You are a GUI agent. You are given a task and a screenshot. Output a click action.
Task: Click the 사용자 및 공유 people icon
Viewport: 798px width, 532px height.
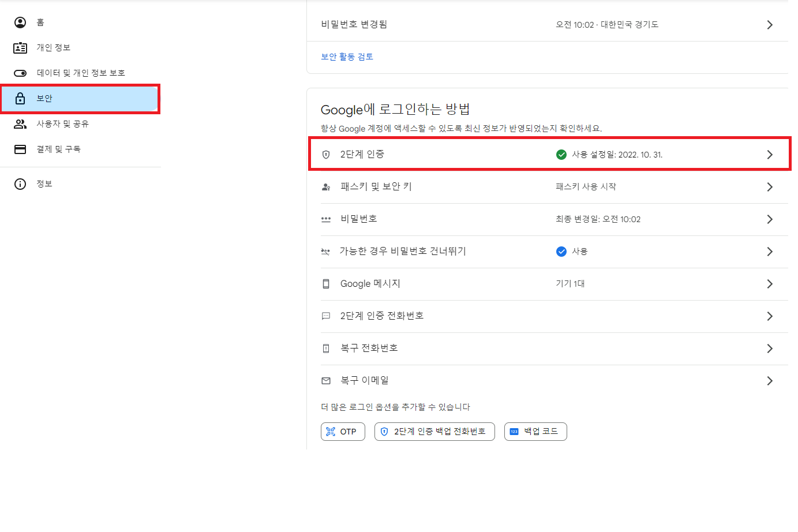click(x=20, y=124)
